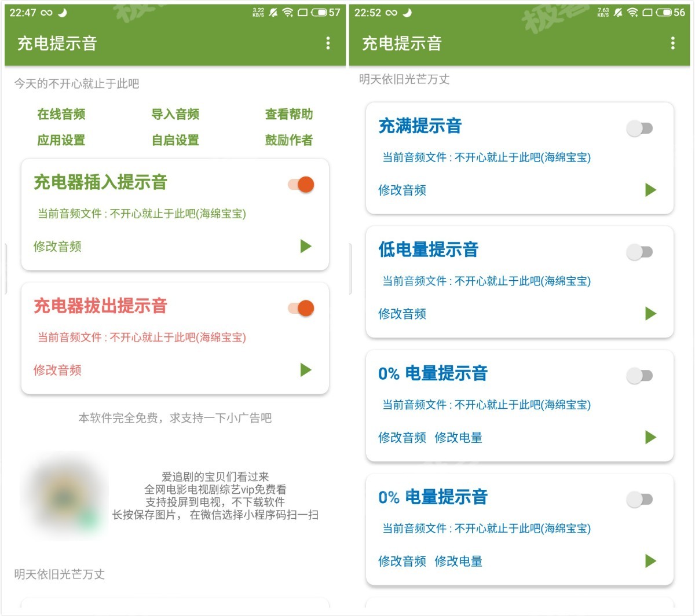The height and width of the screenshot is (616, 695).
Task: Turn on the 低电量提示音 switch
Action: click(x=640, y=252)
